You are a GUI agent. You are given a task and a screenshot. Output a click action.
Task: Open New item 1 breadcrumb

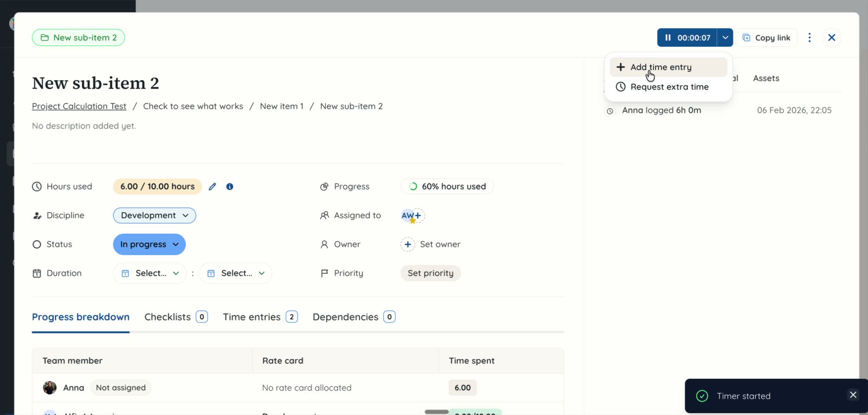[x=282, y=106]
